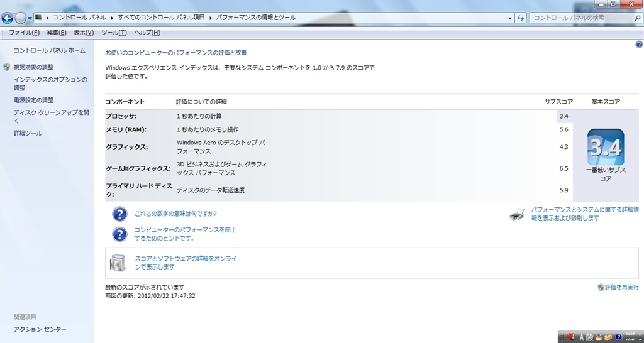
Task: Open ディスク クリーンアップを開く link
Action: tap(51, 116)
